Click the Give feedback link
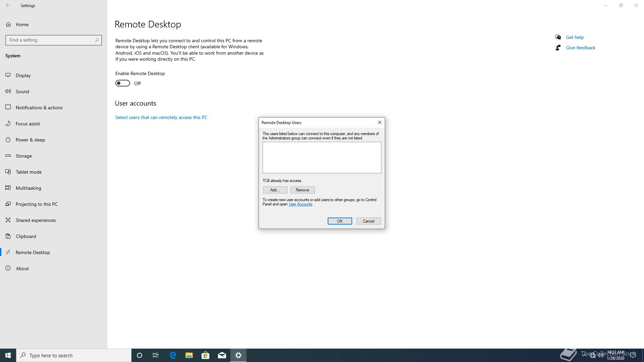Screen dimensions: 644x362 click(581, 48)
